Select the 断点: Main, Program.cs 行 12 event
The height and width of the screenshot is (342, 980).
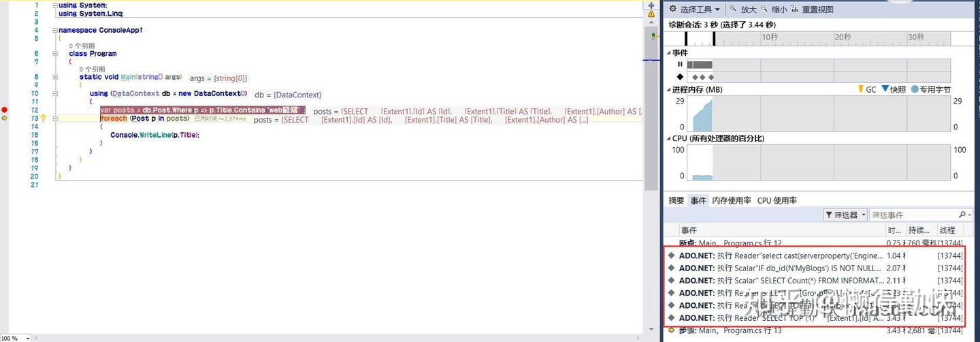click(x=815, y=243)
